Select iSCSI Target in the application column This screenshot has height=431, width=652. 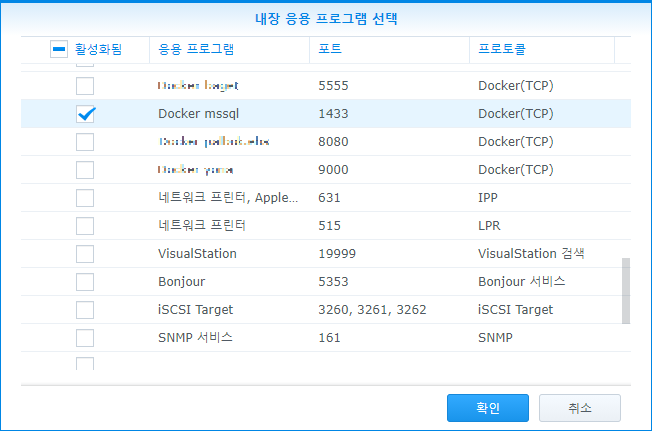click(x=195, y=310)
